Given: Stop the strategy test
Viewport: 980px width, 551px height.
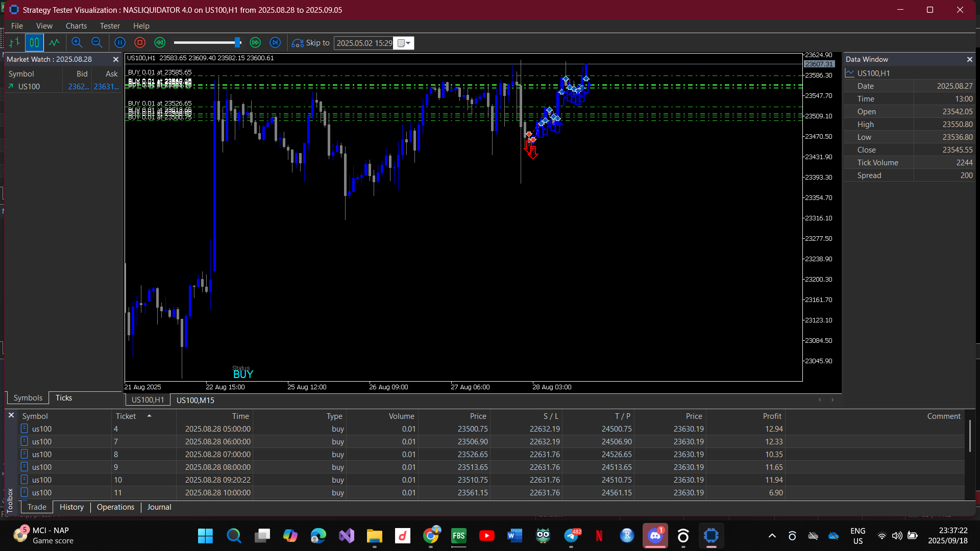Looking at the screenshot, I should (140, 43).
